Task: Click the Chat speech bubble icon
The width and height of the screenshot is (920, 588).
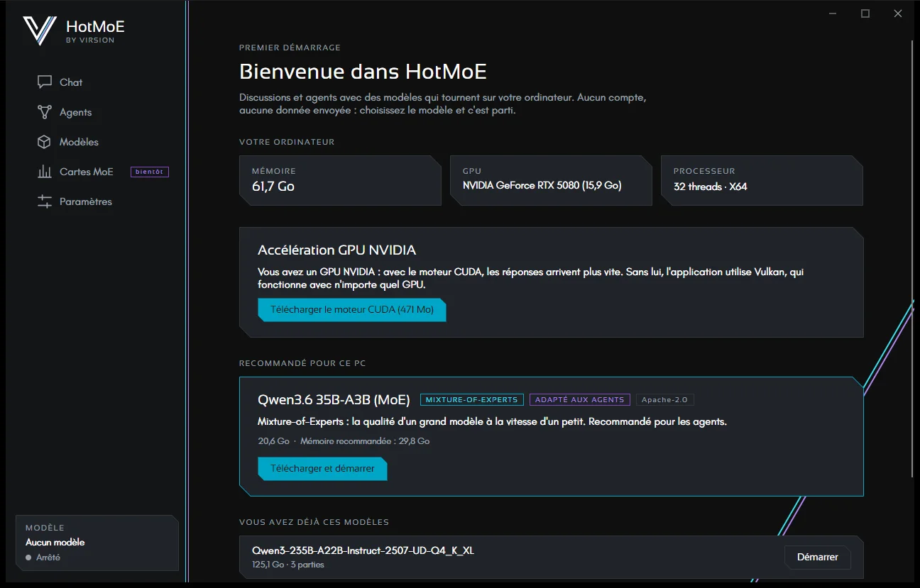Action: (45, 82)
